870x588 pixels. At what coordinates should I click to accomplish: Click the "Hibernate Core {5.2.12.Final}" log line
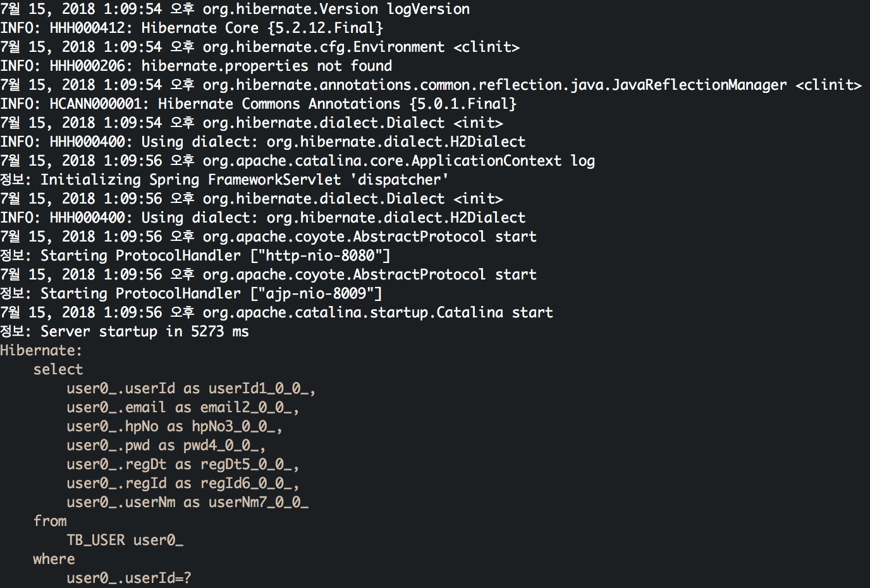click(262, 28)
